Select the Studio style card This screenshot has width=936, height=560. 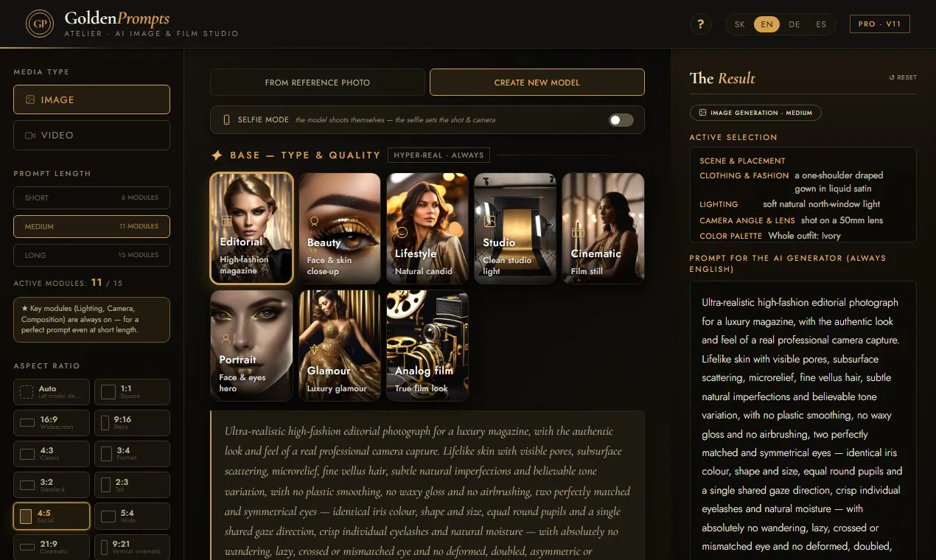(515, 228)
